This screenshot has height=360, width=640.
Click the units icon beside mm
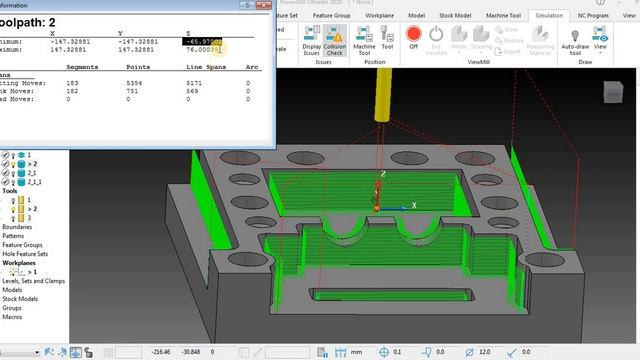340,352
